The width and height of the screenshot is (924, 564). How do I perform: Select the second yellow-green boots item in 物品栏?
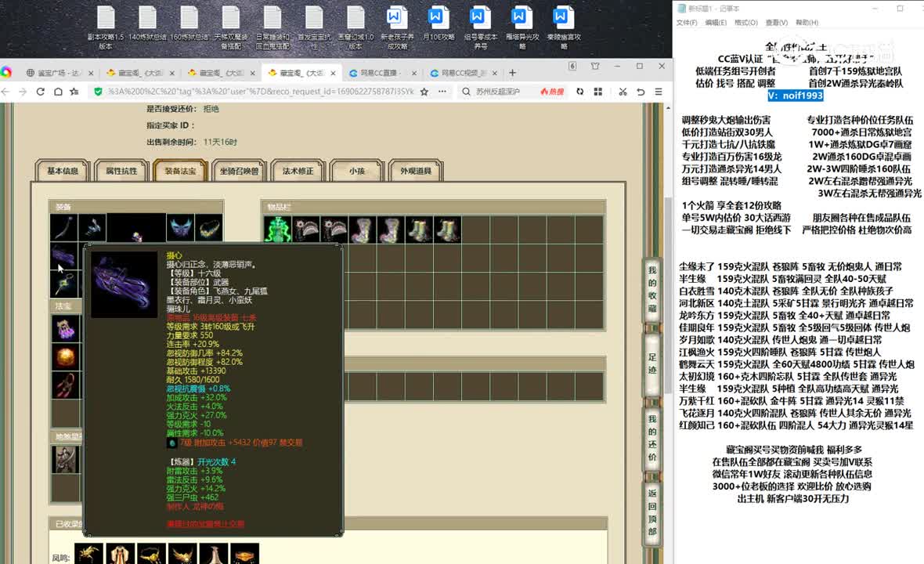point(447,230)
